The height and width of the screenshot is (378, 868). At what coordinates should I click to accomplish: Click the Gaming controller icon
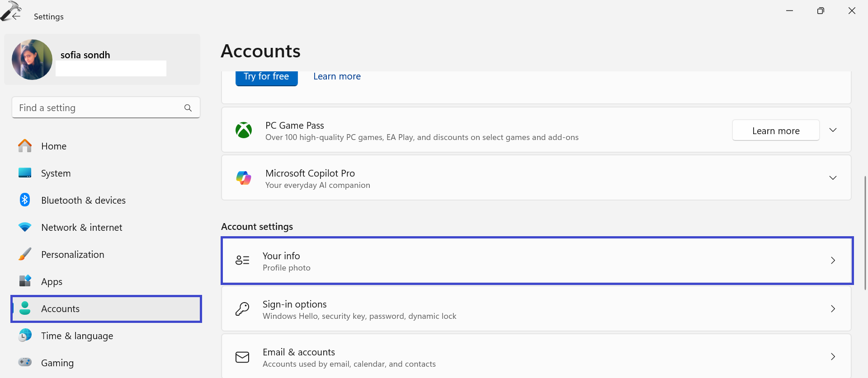point(25,362)
